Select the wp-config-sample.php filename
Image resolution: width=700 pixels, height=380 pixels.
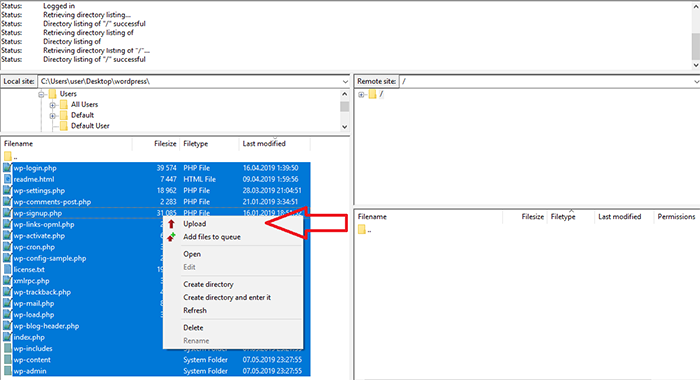click(50, 258)
